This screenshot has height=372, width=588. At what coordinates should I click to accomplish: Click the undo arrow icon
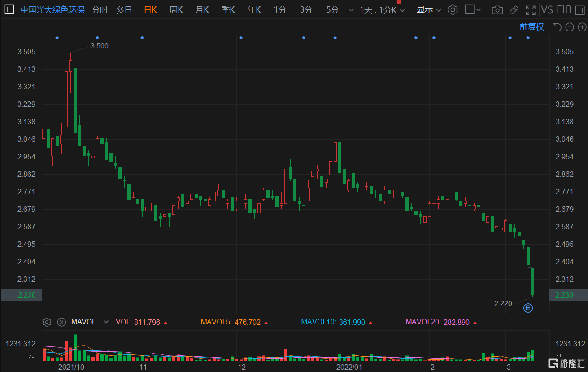[x=557, y=27]
